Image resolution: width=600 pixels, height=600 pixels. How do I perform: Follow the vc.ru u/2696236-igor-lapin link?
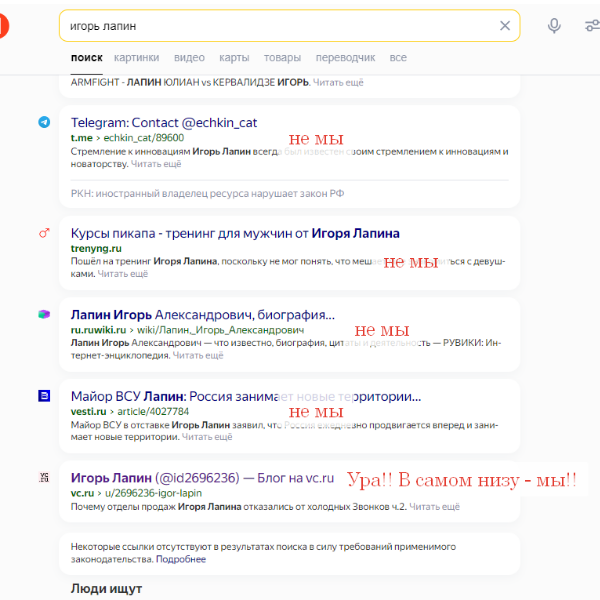click(136, 493)
